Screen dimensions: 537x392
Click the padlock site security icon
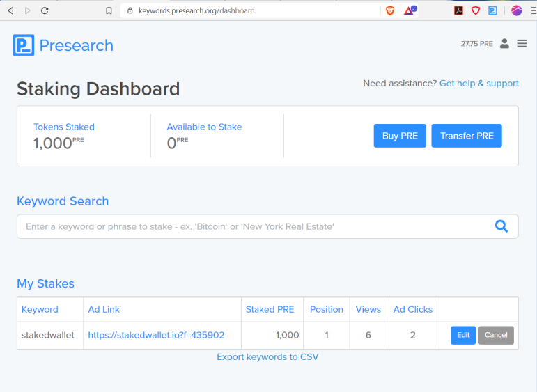[x=130, y=10]
